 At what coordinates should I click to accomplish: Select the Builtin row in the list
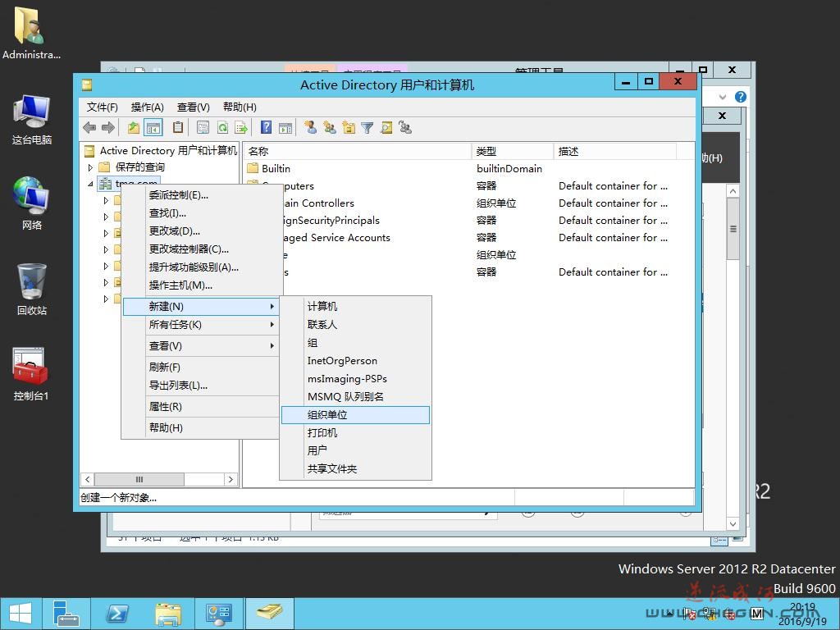pyautogui.click(x=468, y=169)
